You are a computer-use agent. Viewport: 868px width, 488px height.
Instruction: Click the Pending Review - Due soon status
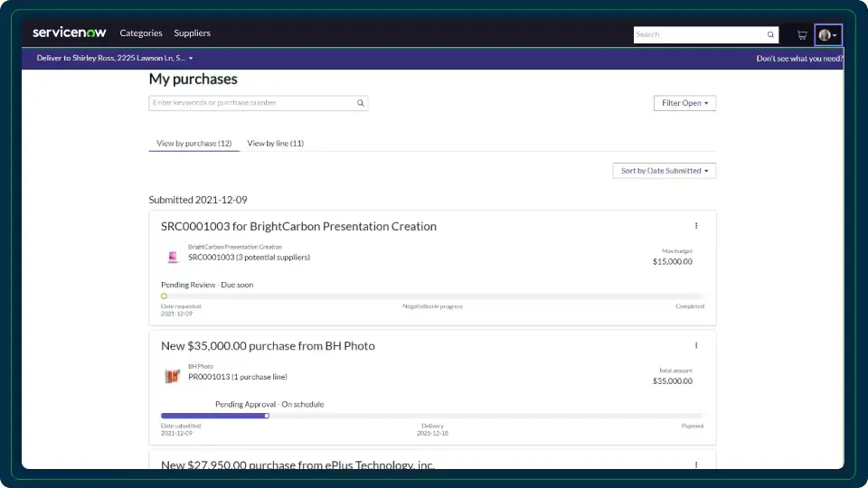point(207,285)
